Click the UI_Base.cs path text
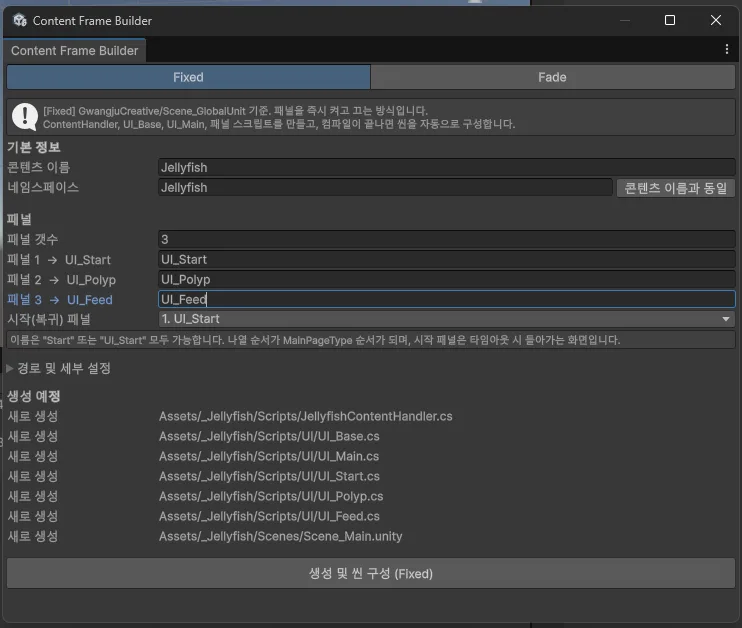The image size is (742, 628). [x=269, y=436]
